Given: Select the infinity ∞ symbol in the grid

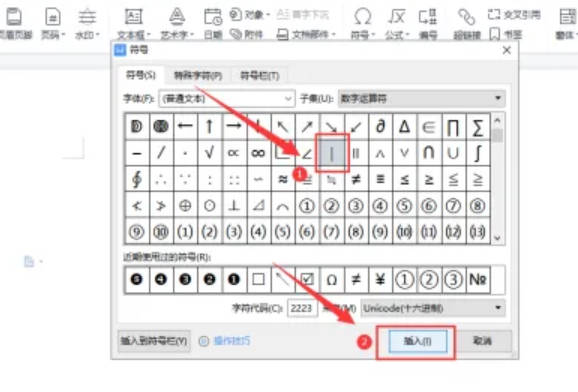Looking at the screenshot, I should [258, 153].
